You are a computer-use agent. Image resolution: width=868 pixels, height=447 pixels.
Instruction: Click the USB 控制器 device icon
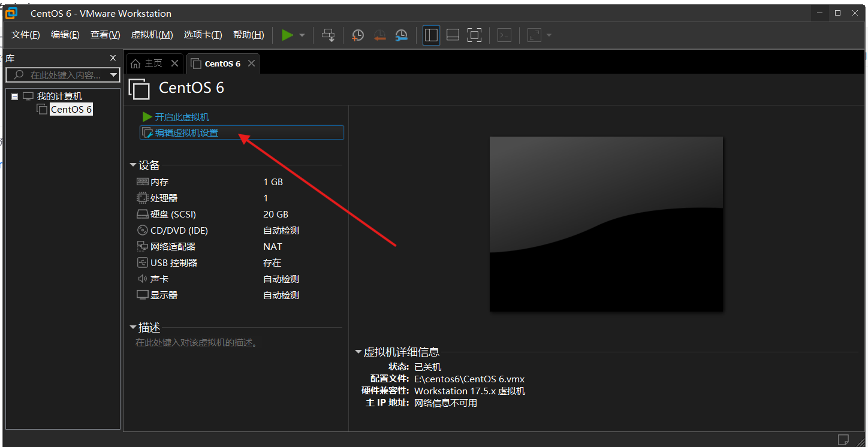click(142, 262)
